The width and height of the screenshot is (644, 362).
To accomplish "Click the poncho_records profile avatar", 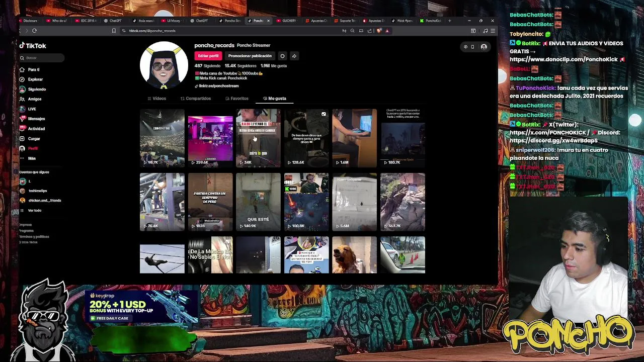I will (x=164, y=65).
